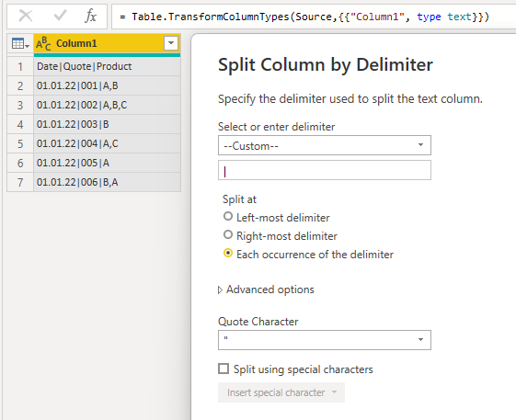Cancel formula edit with X icon
Screen dimensions: 516x420
click(x=26, y=16)
